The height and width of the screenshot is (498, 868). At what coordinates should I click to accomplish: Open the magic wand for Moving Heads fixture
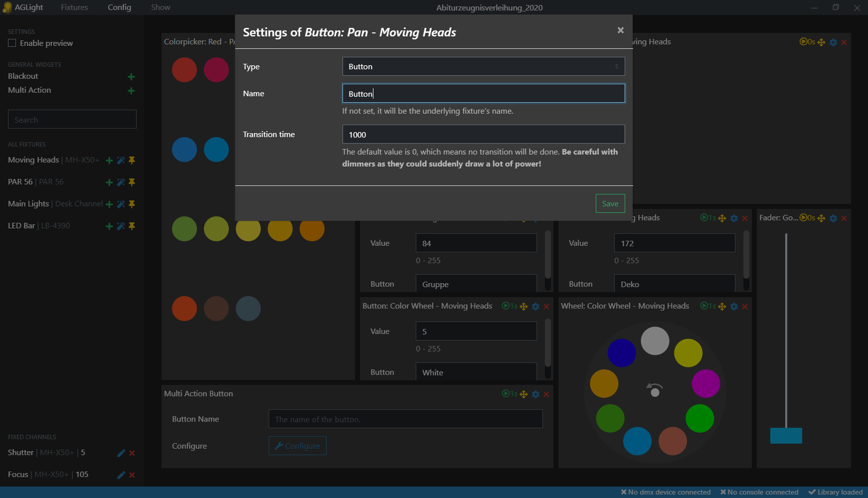[x=121, y=161]
